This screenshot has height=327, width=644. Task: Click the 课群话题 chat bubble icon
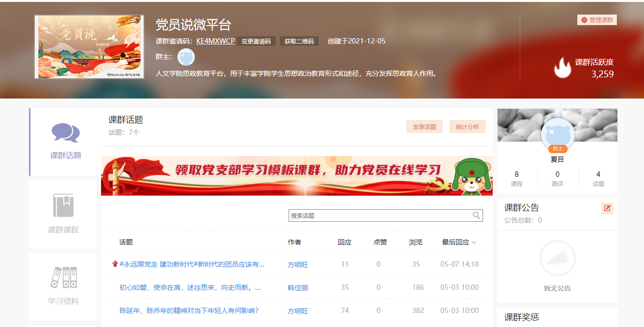point(66,133)
